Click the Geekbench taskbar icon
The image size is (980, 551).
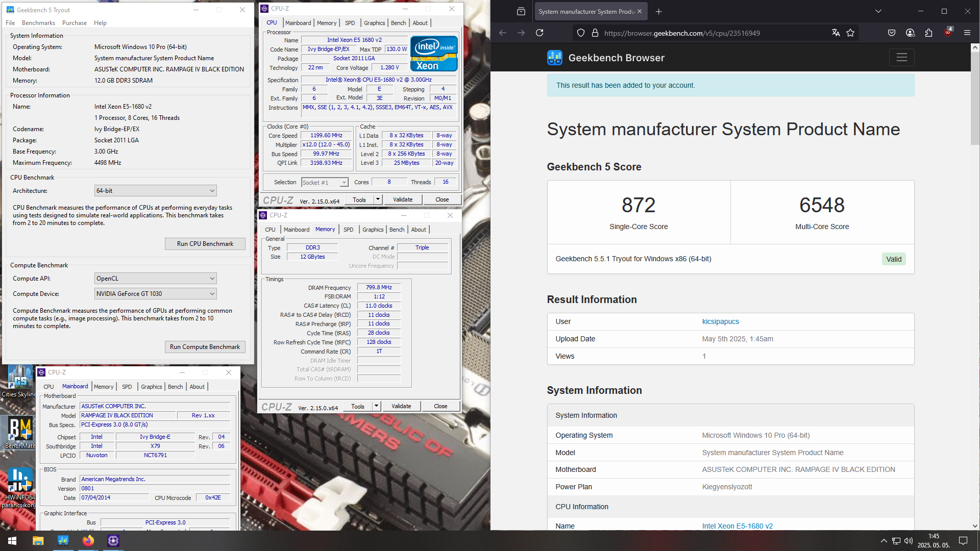[x=63, y=540]
